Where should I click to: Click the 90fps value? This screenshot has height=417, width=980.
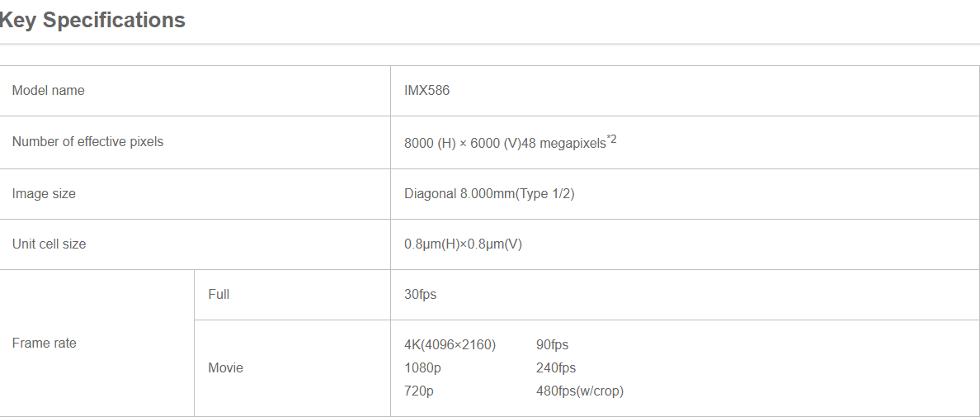pyautogui.click(x=552, y=345)
